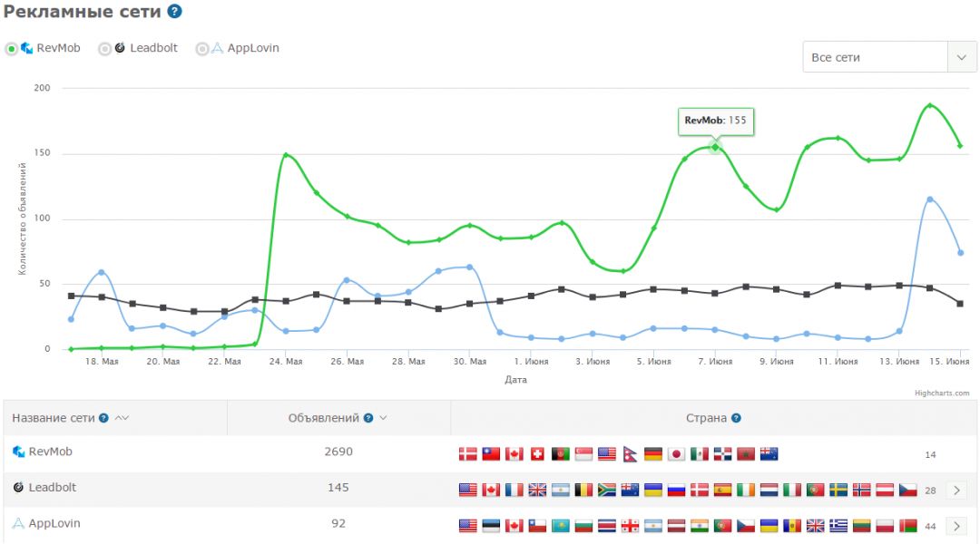The image size is (980, 544).
Task: Click the Greece flag in AppLovin row
Action: pos(838,526)
